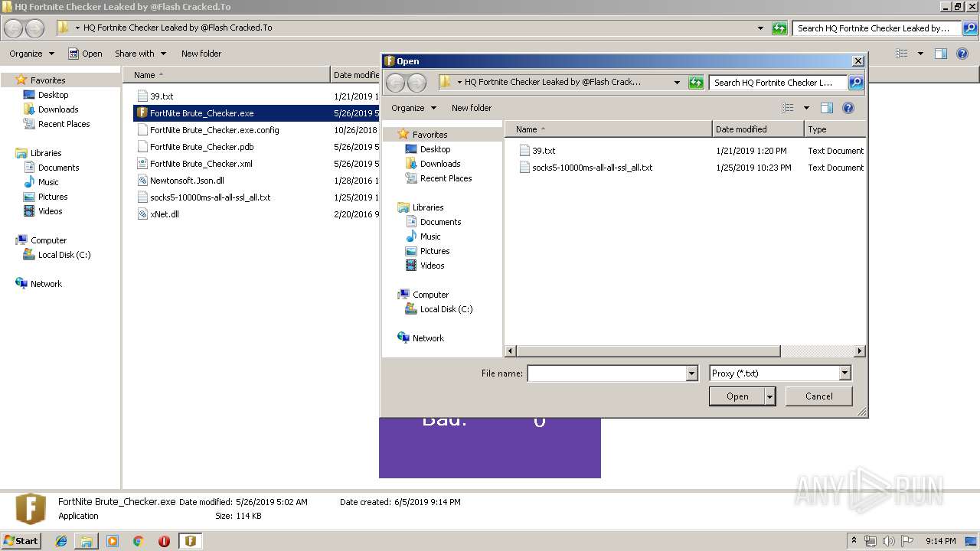Open Internet Explorer from the taskbar
This screenshot has height=551, width=980.
tap(61, 541)
